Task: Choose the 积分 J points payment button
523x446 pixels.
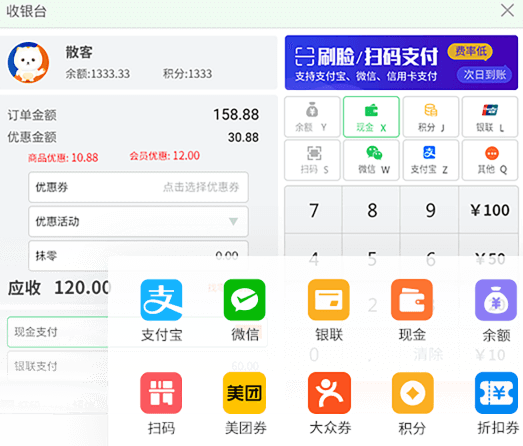Action: [x=431, y=117]
